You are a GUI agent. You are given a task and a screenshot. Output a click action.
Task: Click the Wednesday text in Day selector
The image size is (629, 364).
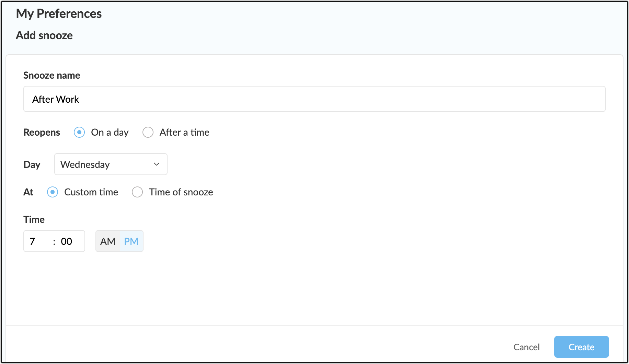(x=85, y=164)
